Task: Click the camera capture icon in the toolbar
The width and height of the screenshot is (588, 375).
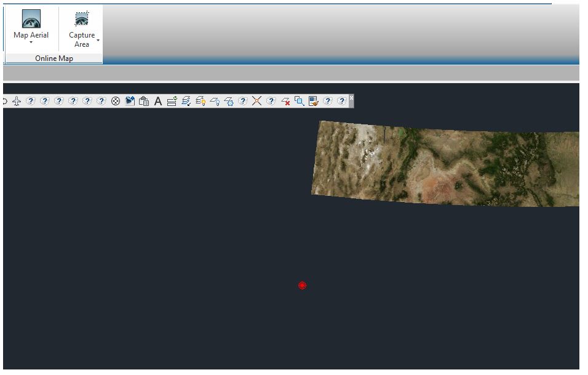Action: [x=130, y=101]
